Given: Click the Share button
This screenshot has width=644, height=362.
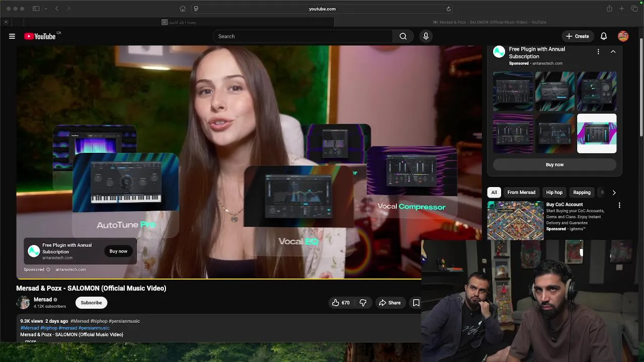Looking at the screenshot, I should [390, 303].
